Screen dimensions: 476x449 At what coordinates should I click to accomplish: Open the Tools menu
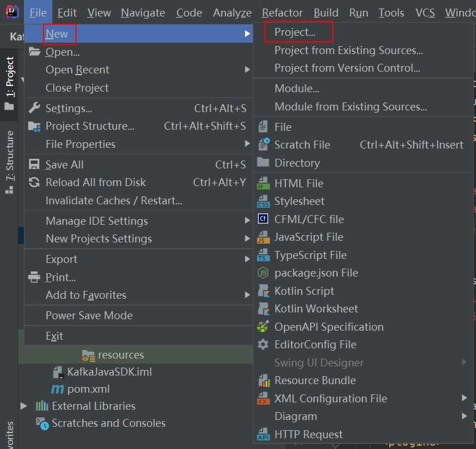pyautogui.click(x=391, y=13)
